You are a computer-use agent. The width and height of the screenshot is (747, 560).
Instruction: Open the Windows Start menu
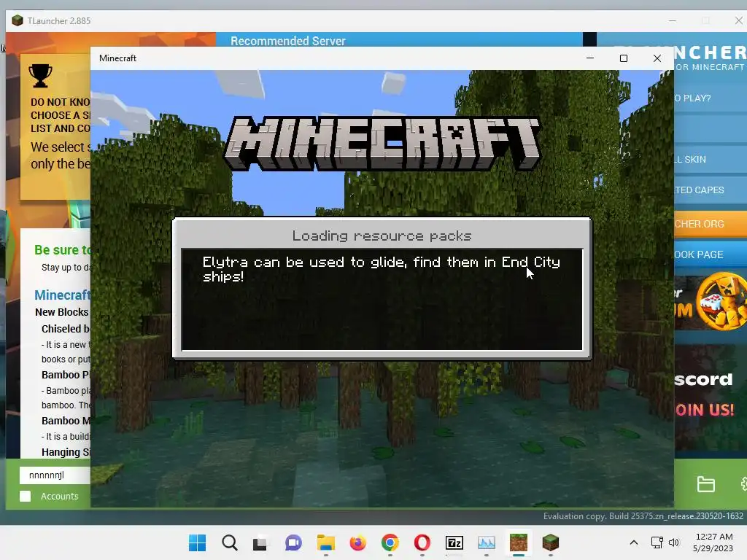pyautogui.click(x=197, y=542)
